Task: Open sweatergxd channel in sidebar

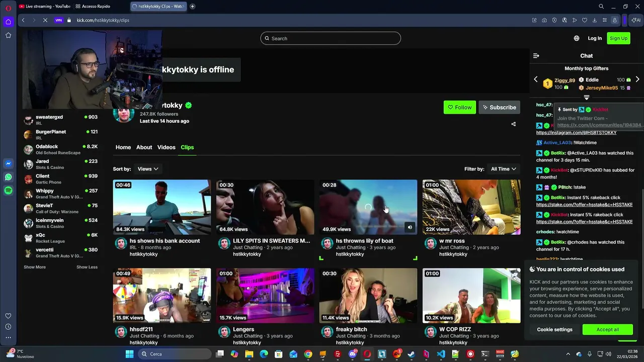Action: click(x=60, y=120)
